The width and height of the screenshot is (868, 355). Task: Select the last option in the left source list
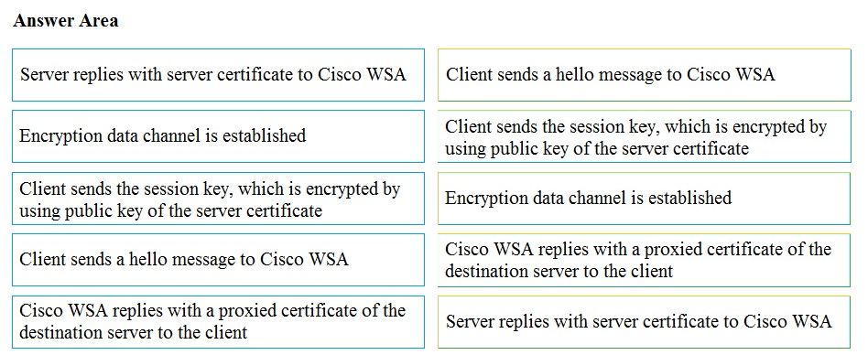tap(218, 322)
